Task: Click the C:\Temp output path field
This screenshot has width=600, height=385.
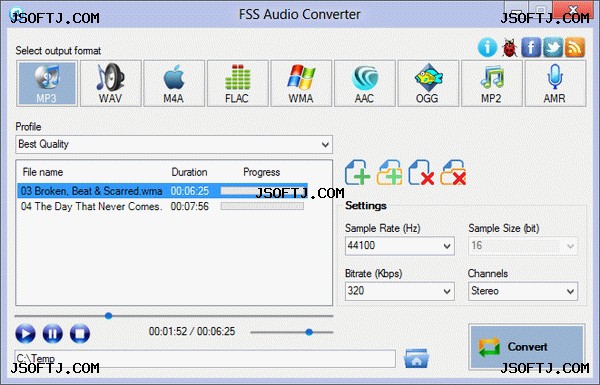Action: tap(205, 359)
